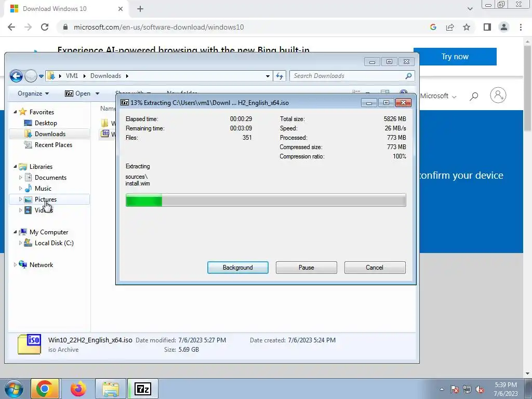Screen dimensions: 532x399
Task: Click the Downloads breadcrumb in address bar
Action: 105,76
